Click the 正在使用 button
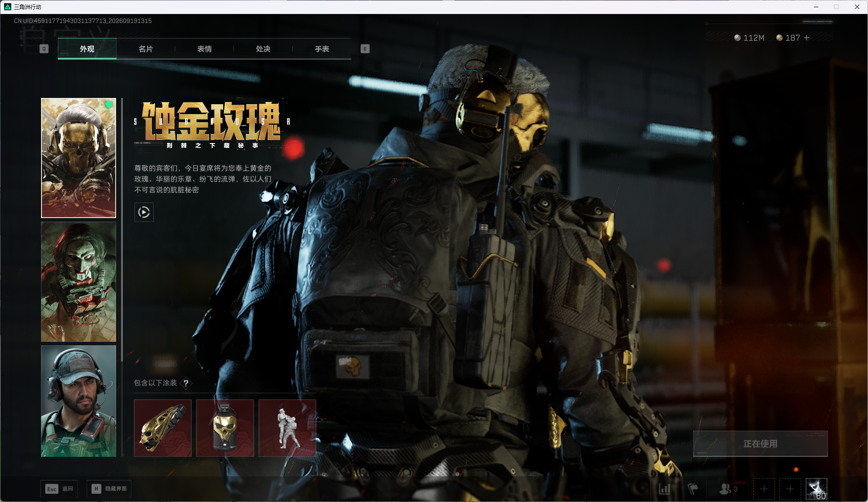Image resolution: width=868 pixels, height=502 pixels. [x=761, y=444]
